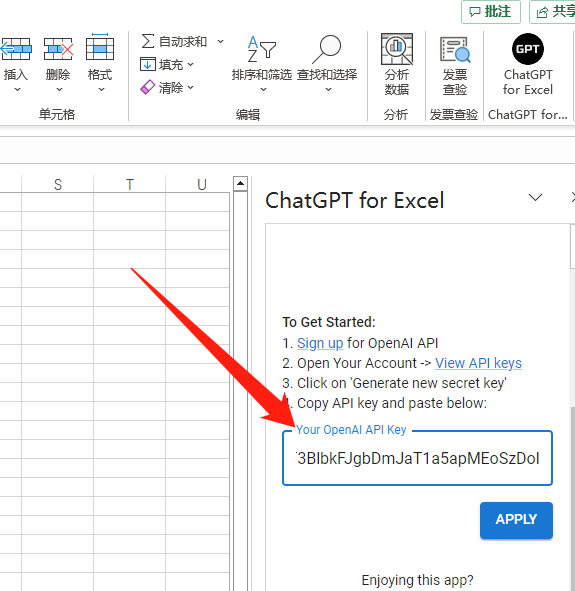575x591 pixels.
Task: Click the Format cells icon
Action: [100, 47]
